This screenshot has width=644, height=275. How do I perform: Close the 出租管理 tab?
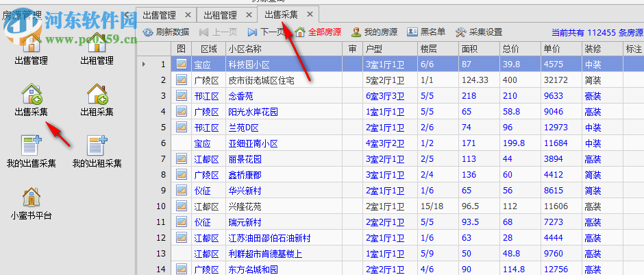249,15
